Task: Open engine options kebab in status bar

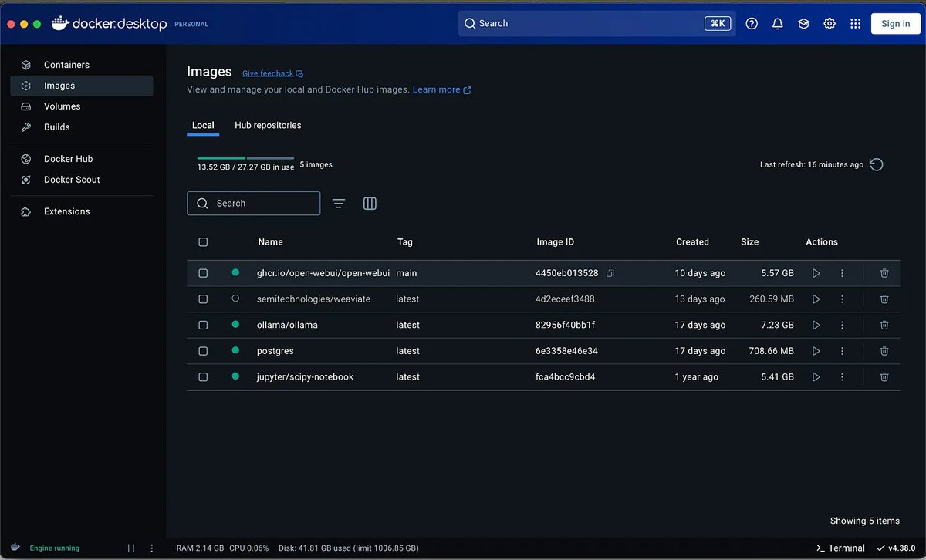Action: pos(151,548)
